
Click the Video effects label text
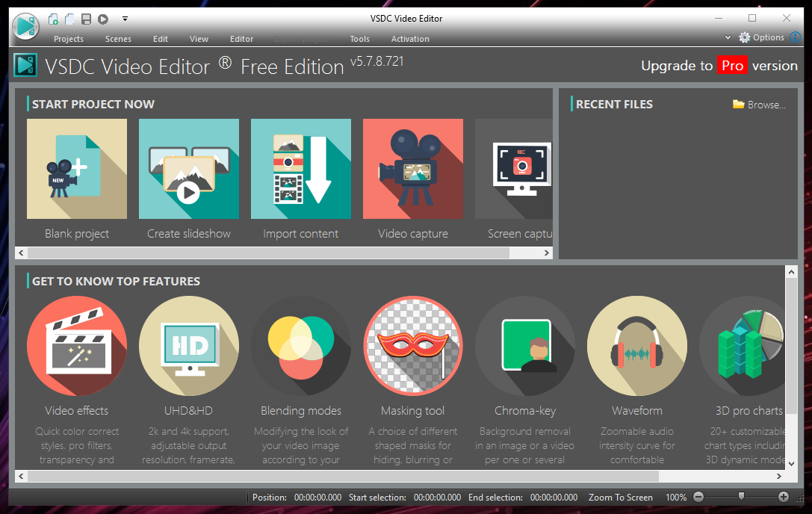point(77,411)
